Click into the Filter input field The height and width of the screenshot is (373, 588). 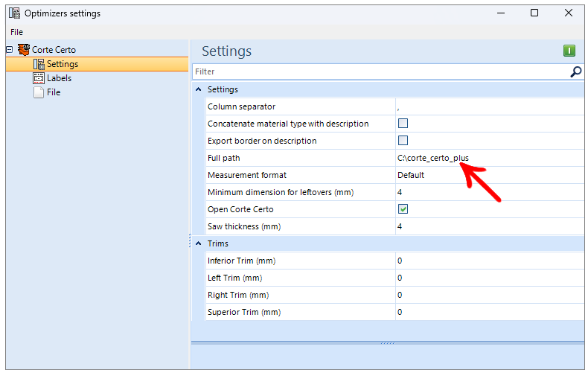(380, 71)
